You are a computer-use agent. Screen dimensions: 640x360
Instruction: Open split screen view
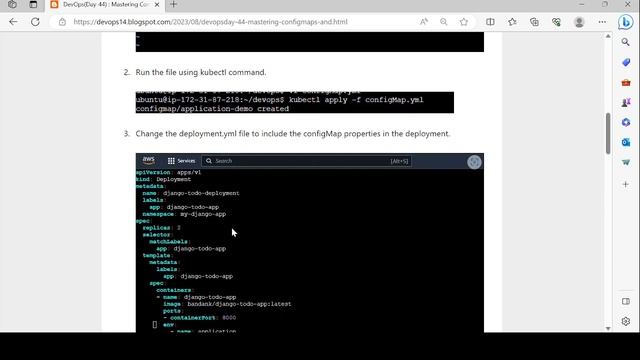tap(490, 22)
